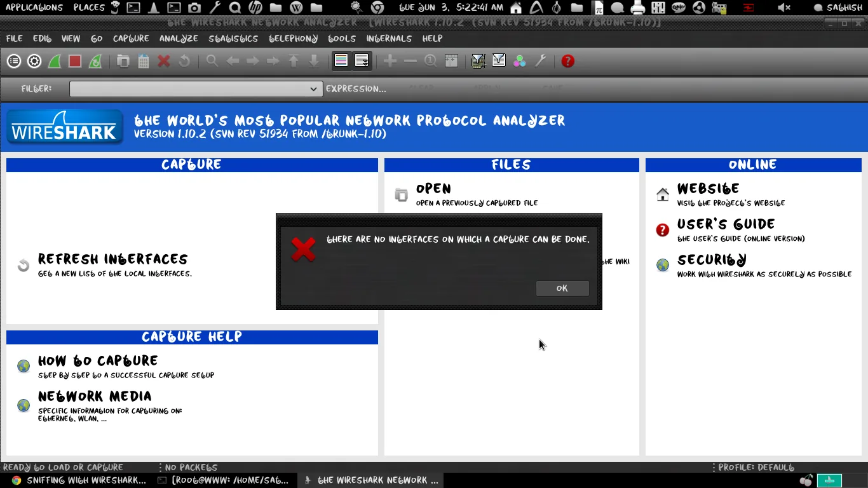
Task: Click the date and time clock
Action: click(451, 8)
